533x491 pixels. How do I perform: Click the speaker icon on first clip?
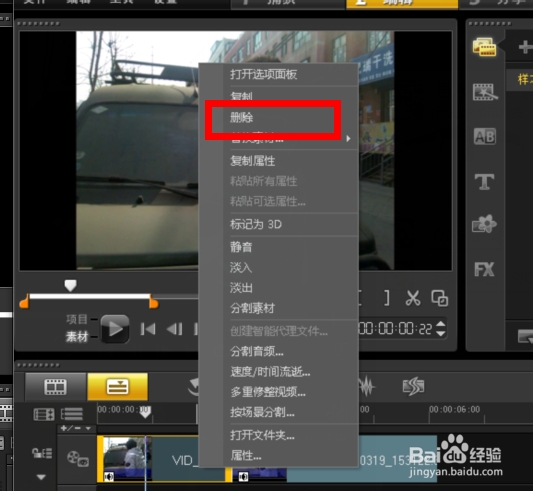tap(109, 476)
